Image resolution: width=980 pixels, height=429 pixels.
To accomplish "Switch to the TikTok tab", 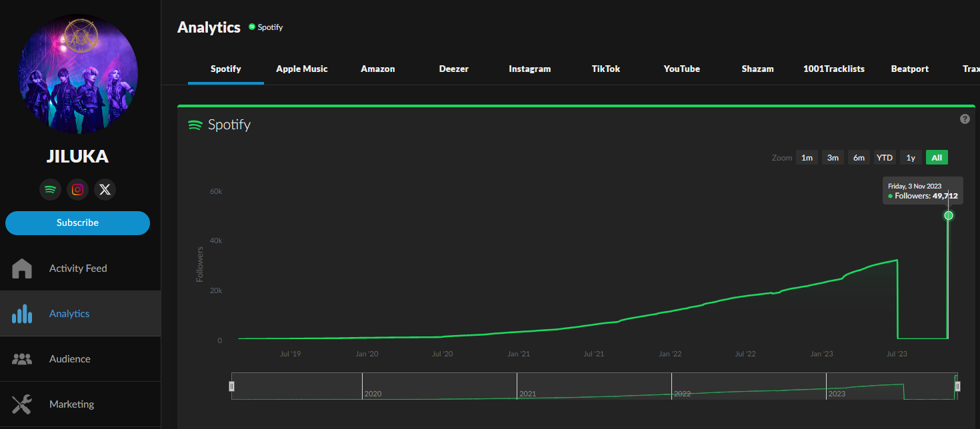I will [606, 69].
